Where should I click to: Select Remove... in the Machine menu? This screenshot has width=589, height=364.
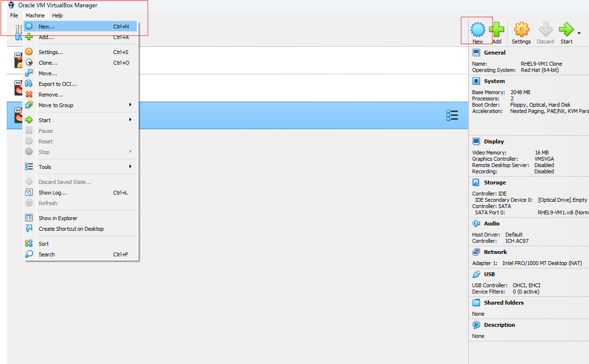(81, 95)
